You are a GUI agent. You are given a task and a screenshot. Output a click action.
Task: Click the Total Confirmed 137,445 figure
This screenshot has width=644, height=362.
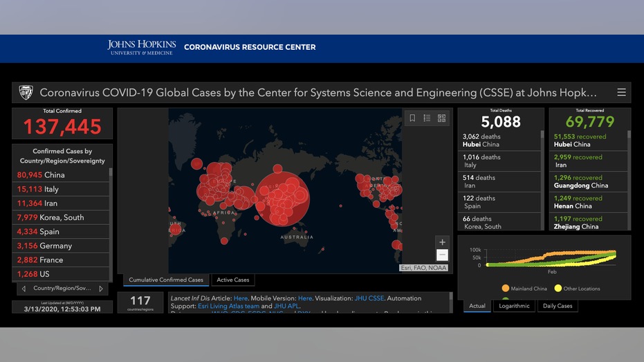[x=62, y=127]
